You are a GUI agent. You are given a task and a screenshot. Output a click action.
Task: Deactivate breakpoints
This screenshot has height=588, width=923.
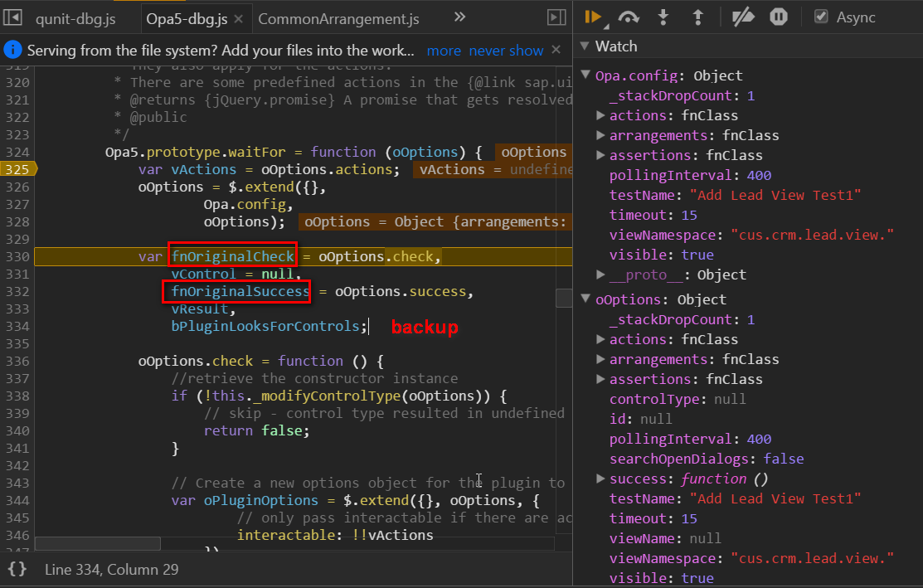click(x=743, y=17)
